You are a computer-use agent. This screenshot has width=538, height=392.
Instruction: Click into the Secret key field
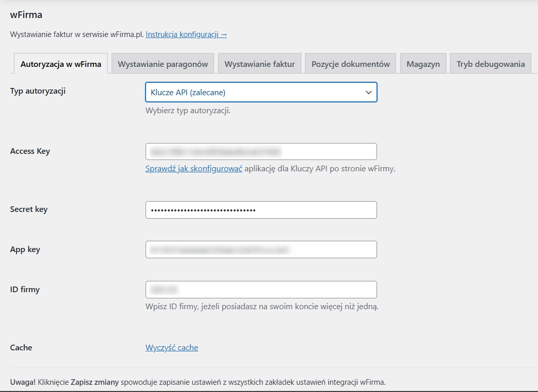261,210
